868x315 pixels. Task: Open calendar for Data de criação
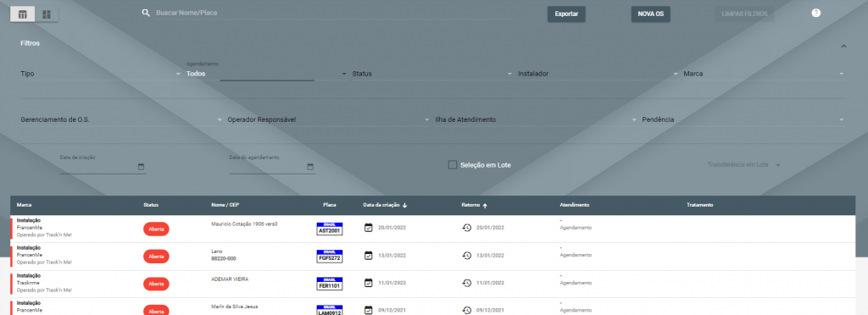[141, 166]
